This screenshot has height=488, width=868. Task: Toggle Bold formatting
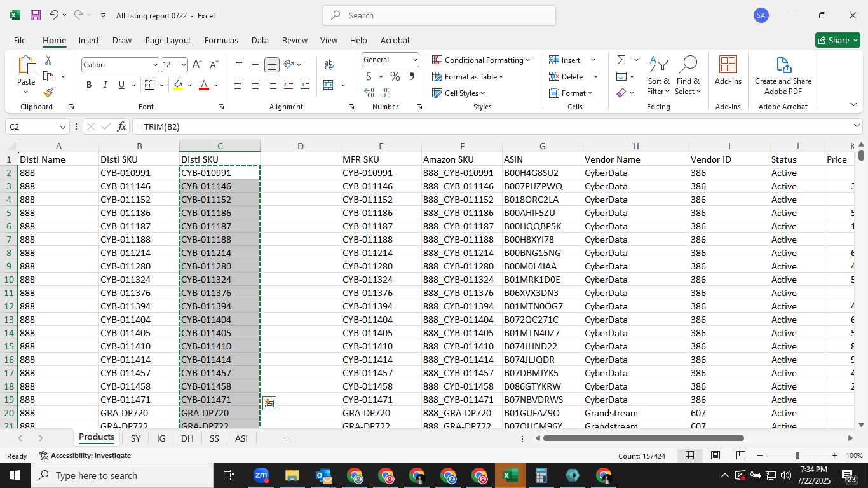(x=89, y=85)
